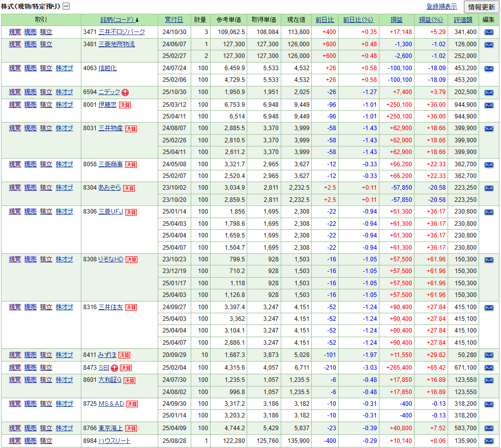Sort by the 前日比(%) column header

[358, 20]
